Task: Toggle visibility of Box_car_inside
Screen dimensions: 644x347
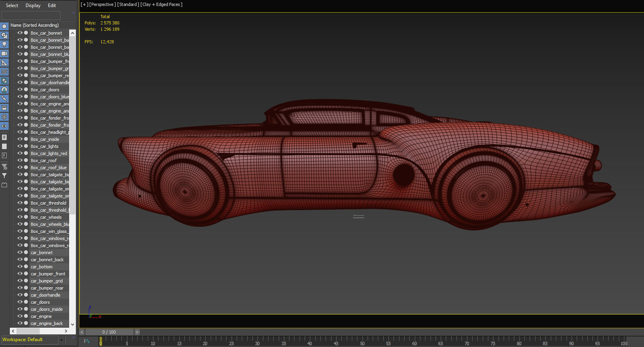Action: click(x=20, y=139)
